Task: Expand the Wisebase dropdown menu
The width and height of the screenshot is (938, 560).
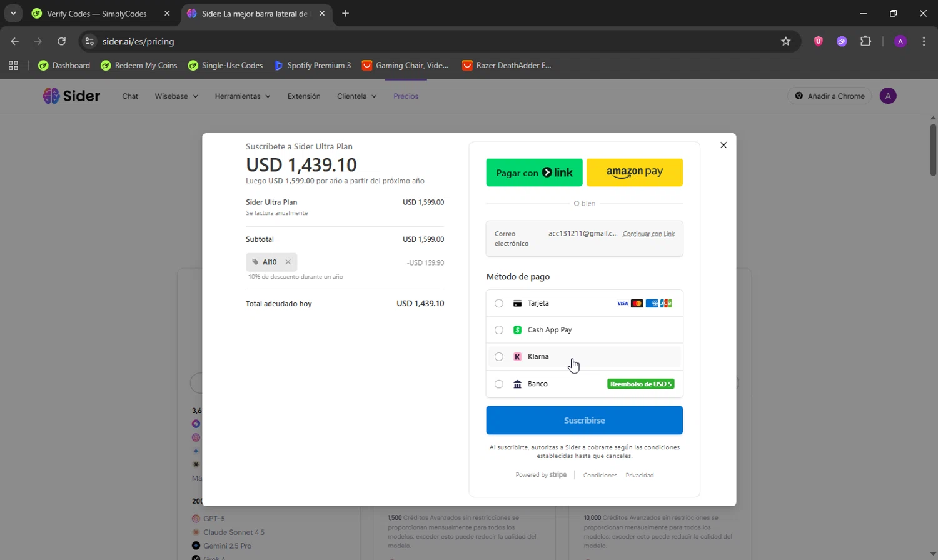Action: point(176,96)
